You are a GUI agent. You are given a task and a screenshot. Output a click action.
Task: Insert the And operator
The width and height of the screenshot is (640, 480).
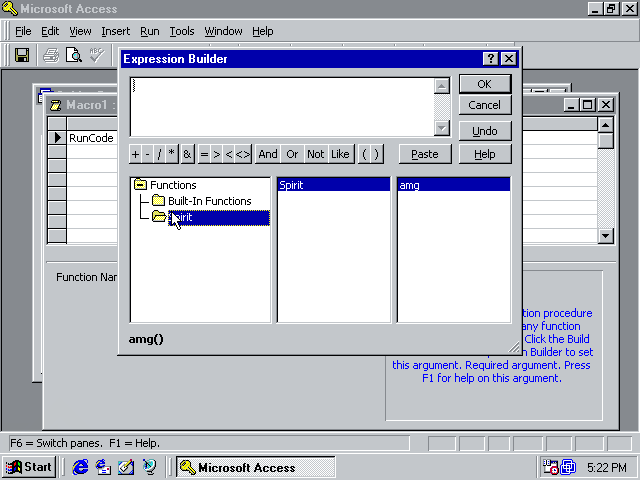click(x=268, y=154)
